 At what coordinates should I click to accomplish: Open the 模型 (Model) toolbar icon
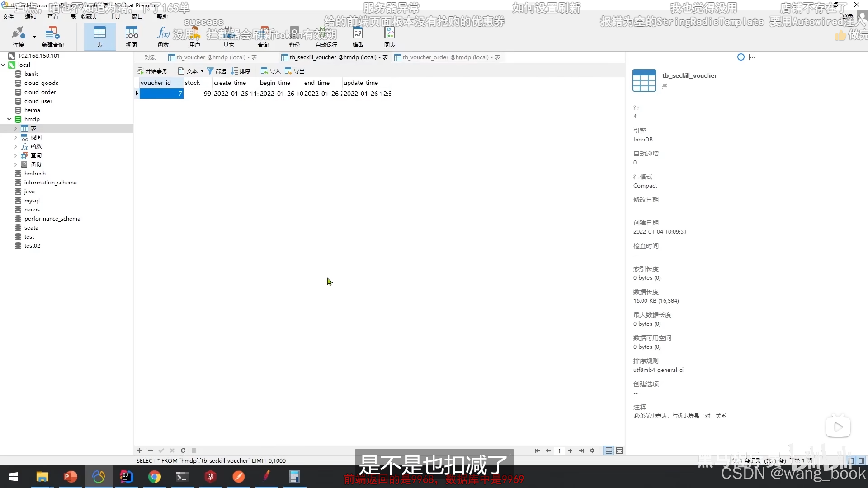coord(357,35)
